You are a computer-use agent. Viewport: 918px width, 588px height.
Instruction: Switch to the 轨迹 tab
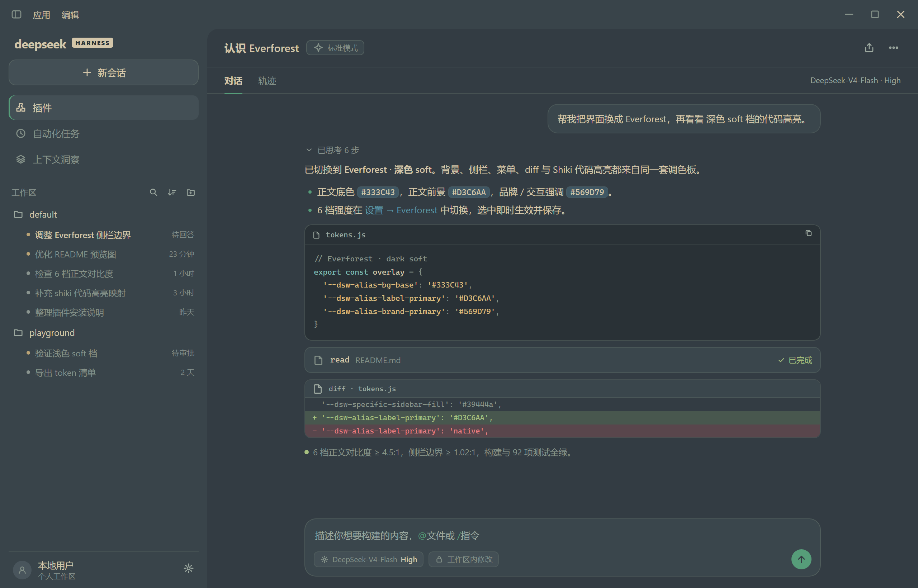[267, 81]
